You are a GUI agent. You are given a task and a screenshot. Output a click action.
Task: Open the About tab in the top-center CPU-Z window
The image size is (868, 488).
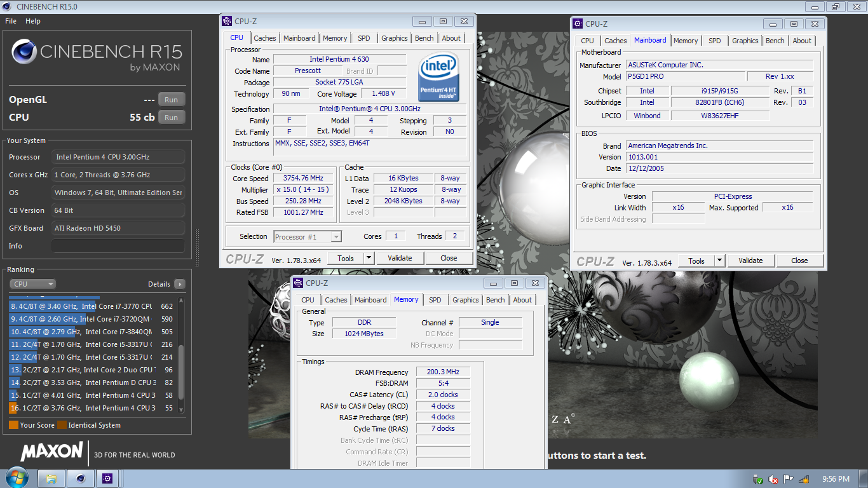[x=451, y=38]
